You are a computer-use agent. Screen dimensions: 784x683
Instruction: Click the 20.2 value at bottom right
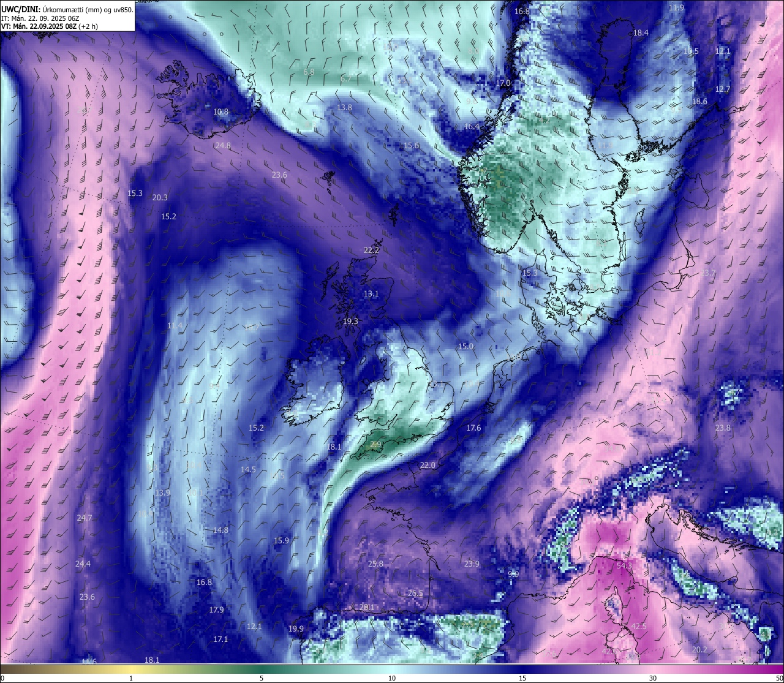point(699,650)
